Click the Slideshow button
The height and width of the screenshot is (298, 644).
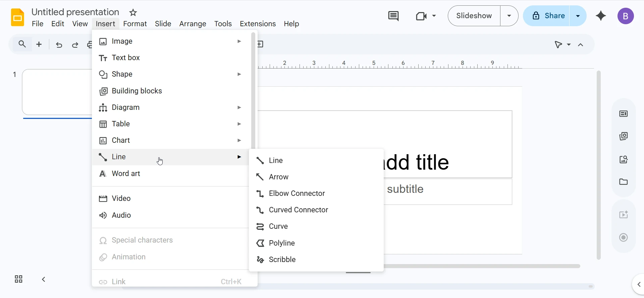pos(474,16)
